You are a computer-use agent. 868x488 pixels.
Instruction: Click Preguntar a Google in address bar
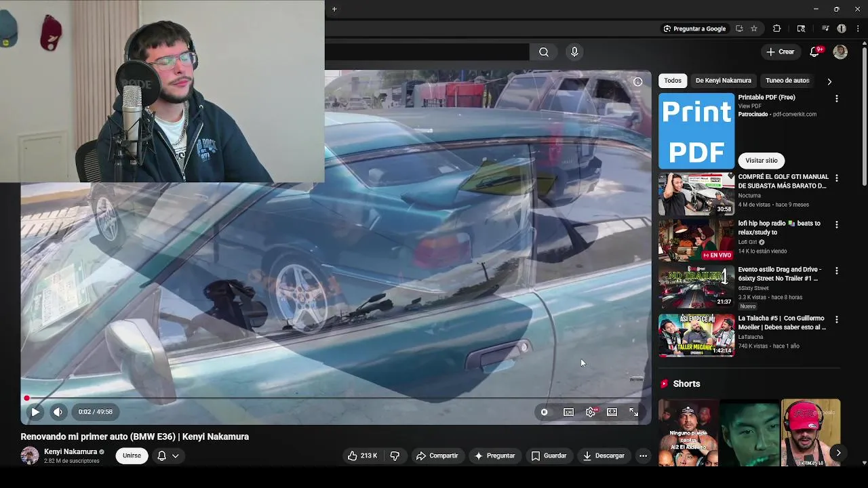694,28
